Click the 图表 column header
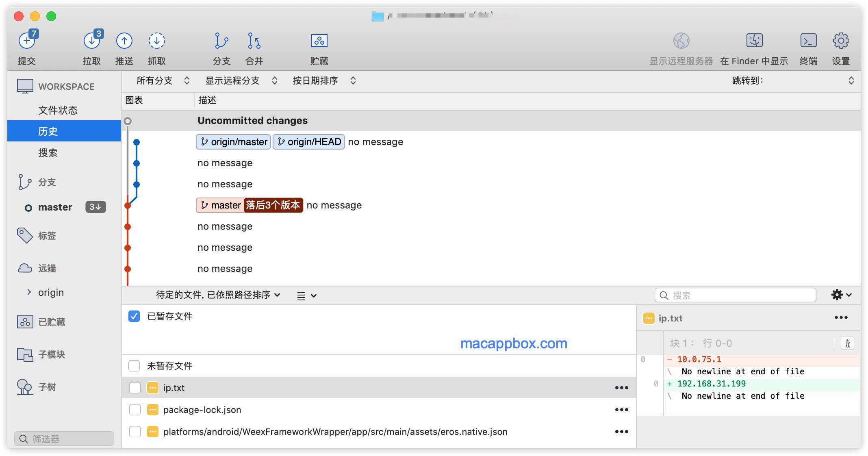The image size is (868, 456). pyautogui.click(x=134, y=100)
